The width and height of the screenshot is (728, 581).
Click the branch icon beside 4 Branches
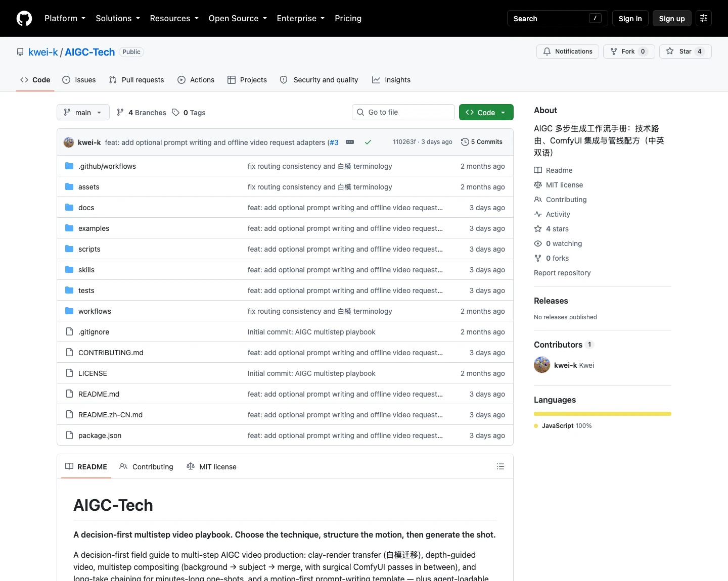(x=120, y=112)
